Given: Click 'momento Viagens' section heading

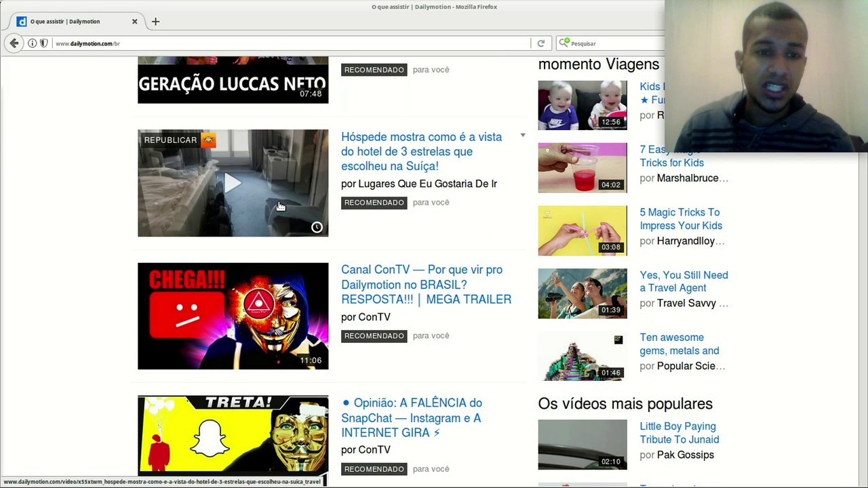Looking at the screenshot, I should 599,64.
